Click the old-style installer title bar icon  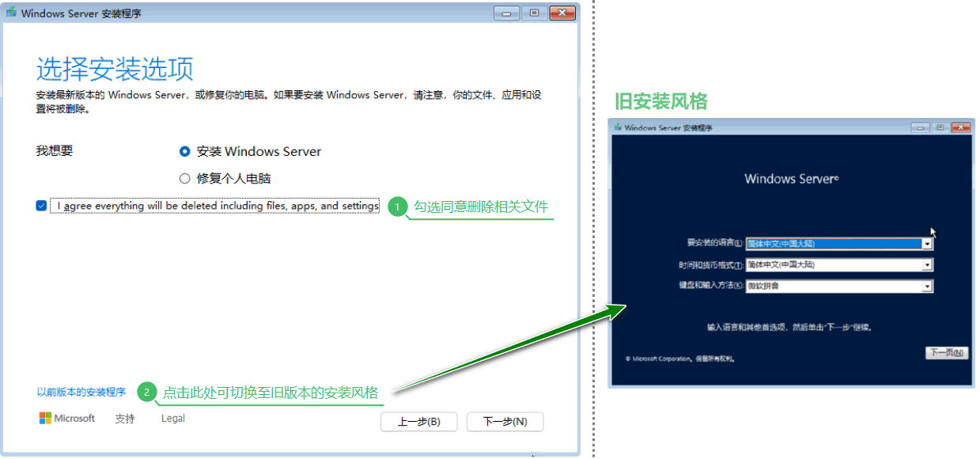[x=618, y=127]
